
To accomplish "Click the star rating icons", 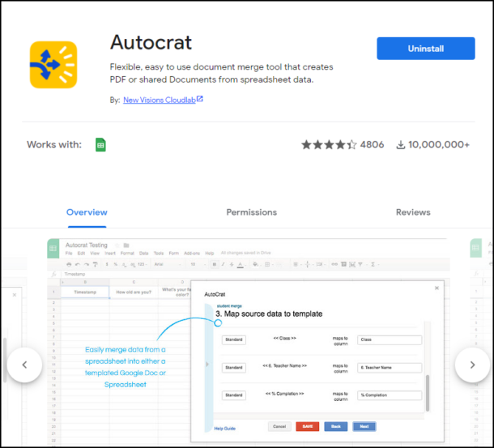I will tap(329, 145).
